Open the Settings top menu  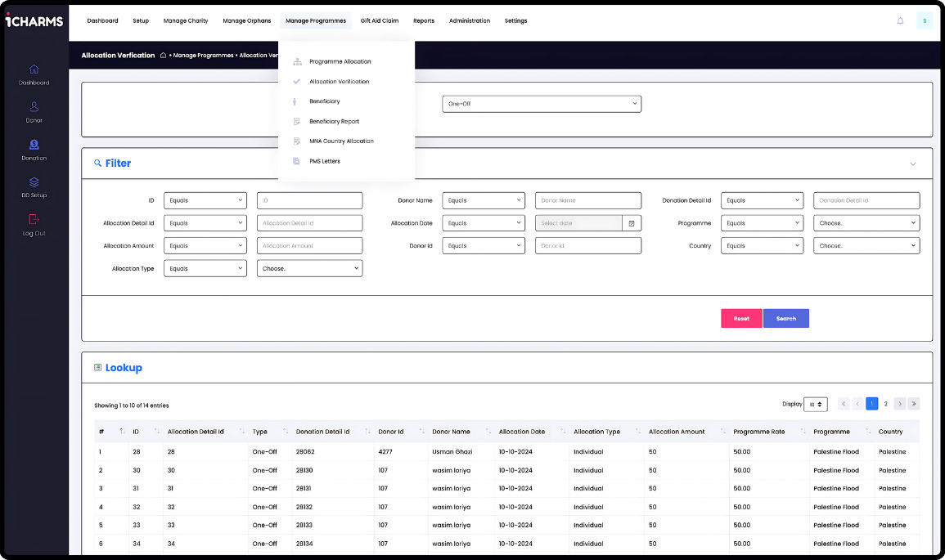click(516, 20)
